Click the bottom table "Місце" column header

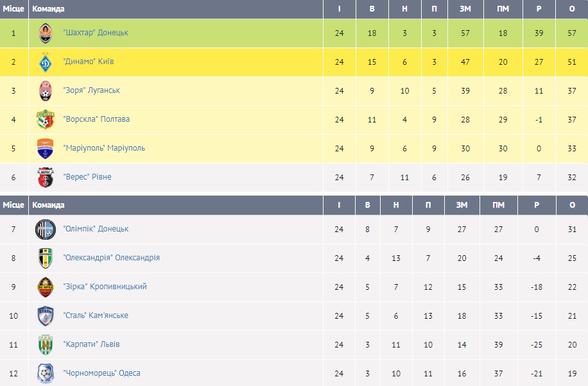13,205
